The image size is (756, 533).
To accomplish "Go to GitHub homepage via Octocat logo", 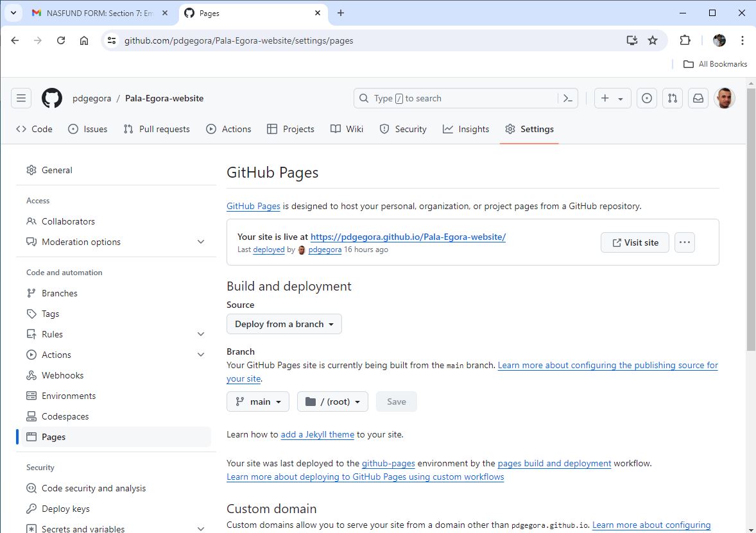I will 51,98.
